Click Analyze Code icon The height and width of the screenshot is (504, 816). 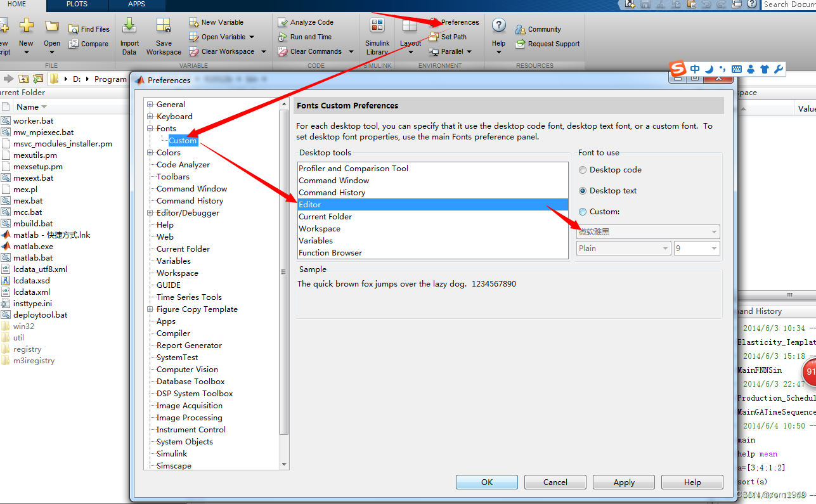click(283, 22)
